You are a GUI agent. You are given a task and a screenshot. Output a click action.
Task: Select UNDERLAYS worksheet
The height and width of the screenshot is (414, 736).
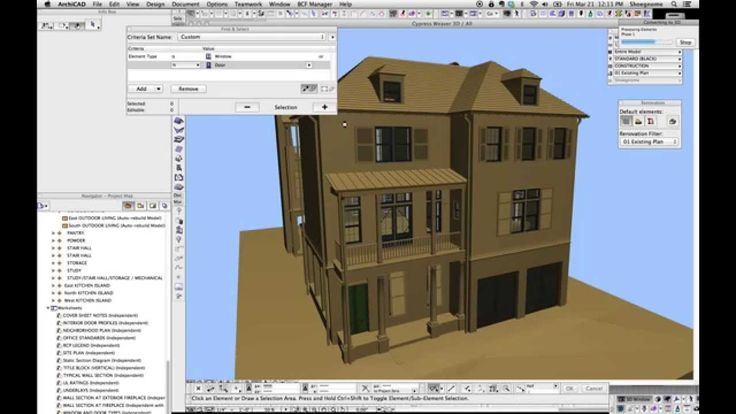tap(90, 391)
